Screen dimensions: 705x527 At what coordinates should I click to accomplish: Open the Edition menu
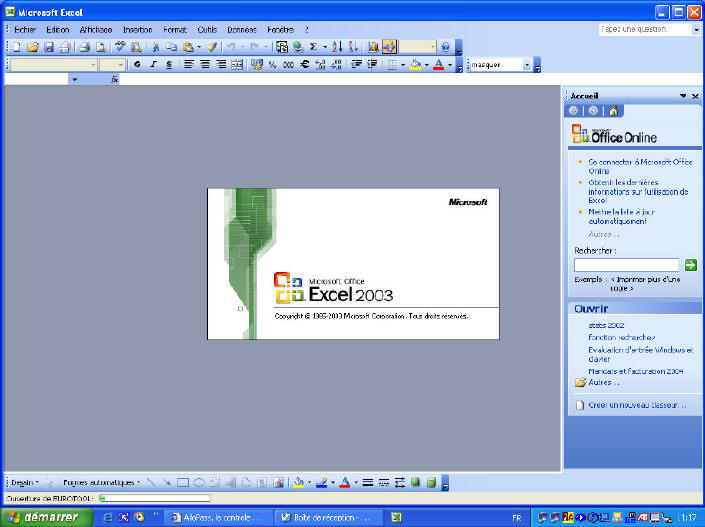[58, 30]
